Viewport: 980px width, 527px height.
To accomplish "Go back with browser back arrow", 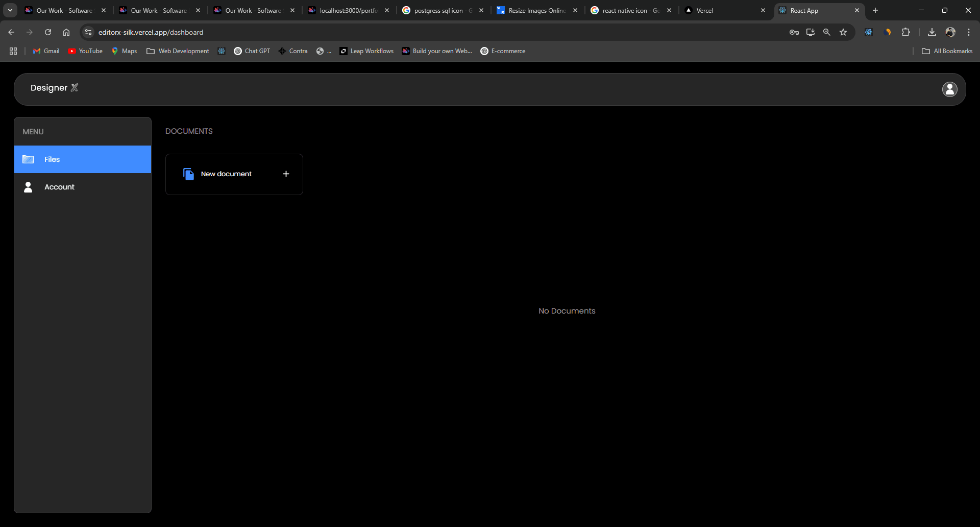I will click(11, 32).
